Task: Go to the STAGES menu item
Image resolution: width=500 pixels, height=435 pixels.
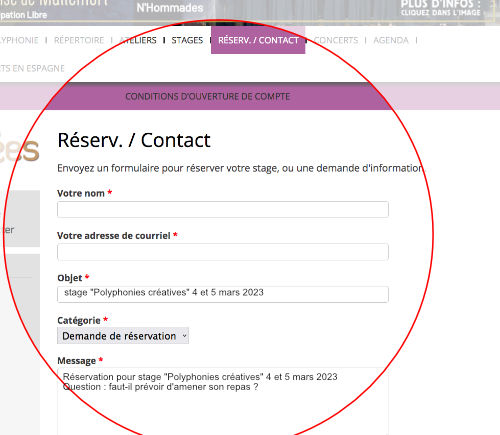Action: [187, 40]
